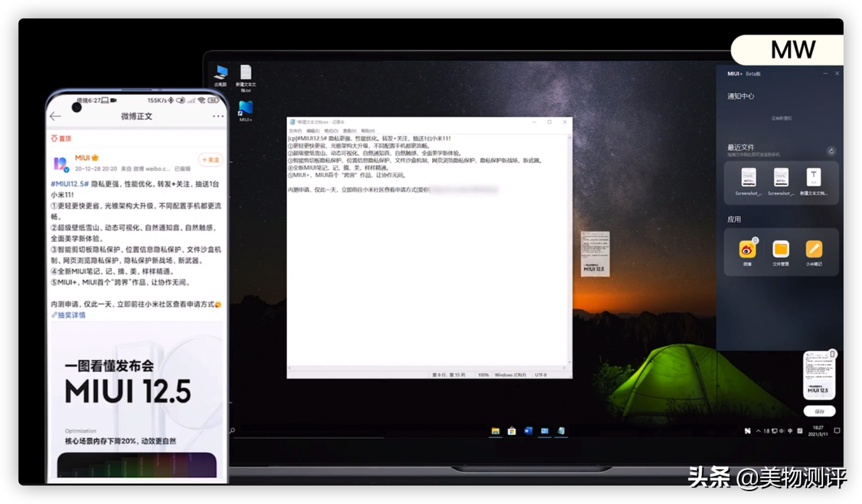This screenshot has width=862, height=504.
Task: Tap the MIUI username in Weibo post
Action: 83,158
